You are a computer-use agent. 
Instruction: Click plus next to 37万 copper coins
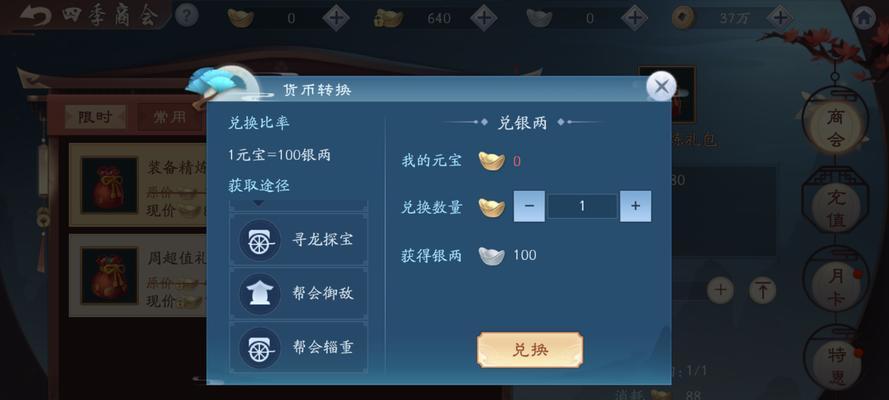click(780, 18)
